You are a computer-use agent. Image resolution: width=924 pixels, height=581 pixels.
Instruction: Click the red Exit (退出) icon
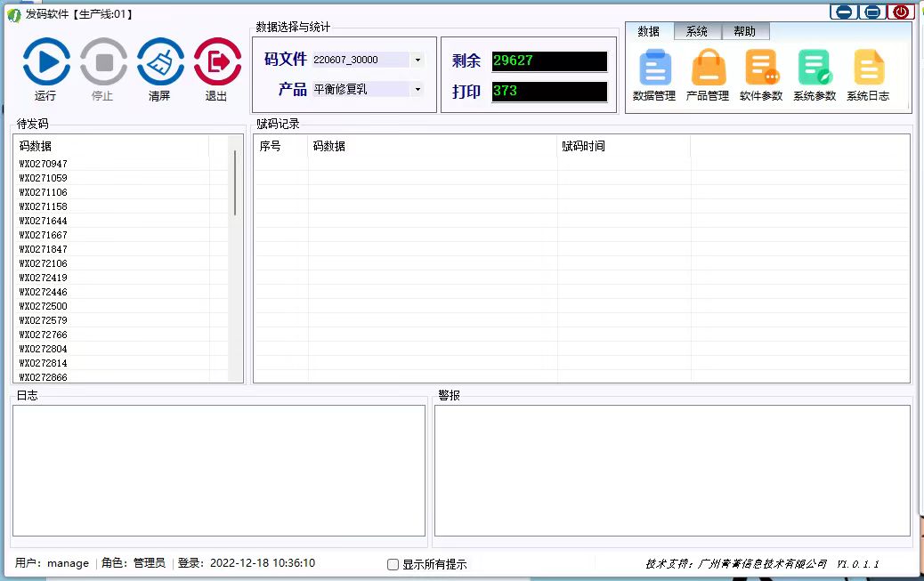pyautogui.click(x=217, y=62)
